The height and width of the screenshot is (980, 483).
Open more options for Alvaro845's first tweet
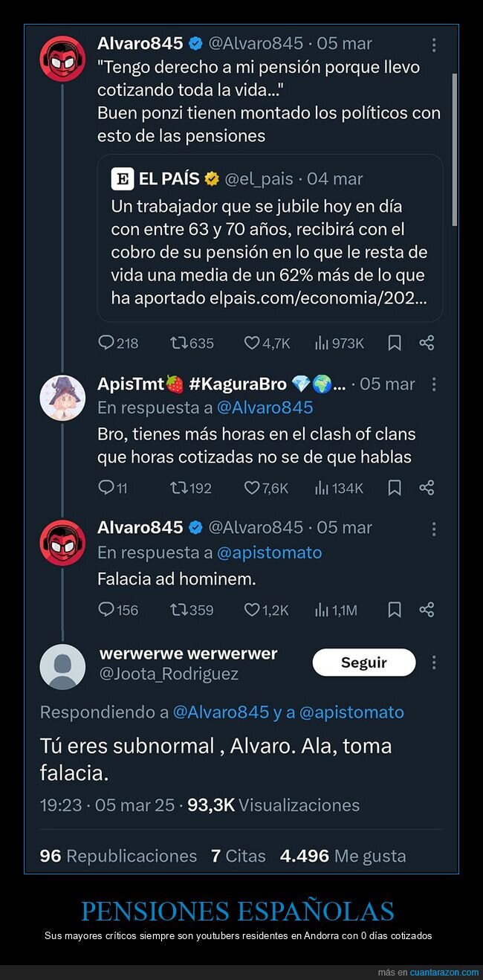pos(434,45)
